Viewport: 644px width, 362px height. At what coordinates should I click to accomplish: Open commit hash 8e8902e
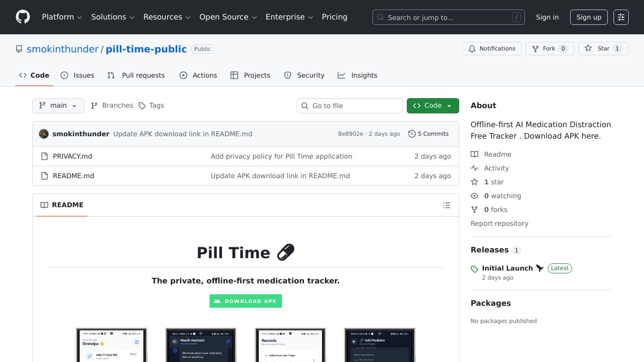(351, 134)
